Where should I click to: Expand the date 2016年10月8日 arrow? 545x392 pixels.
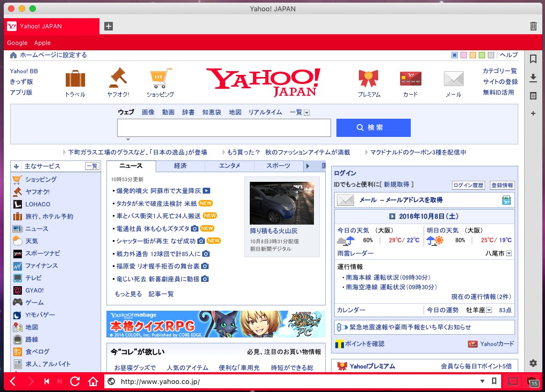(392, 217)
